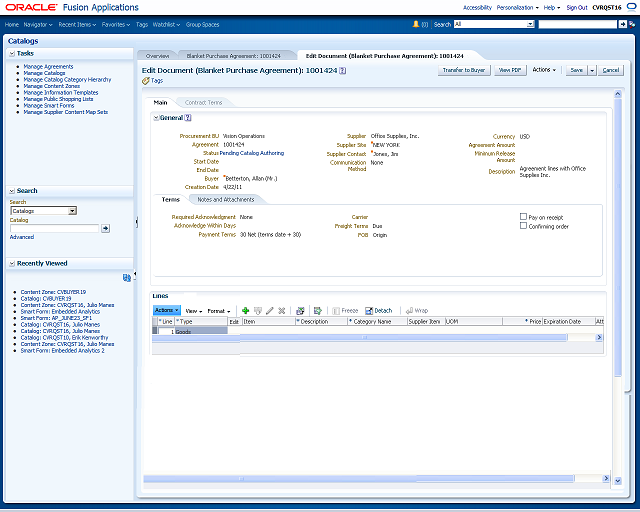
Task: Click the Freeze column button
Action: pos(345,311)
